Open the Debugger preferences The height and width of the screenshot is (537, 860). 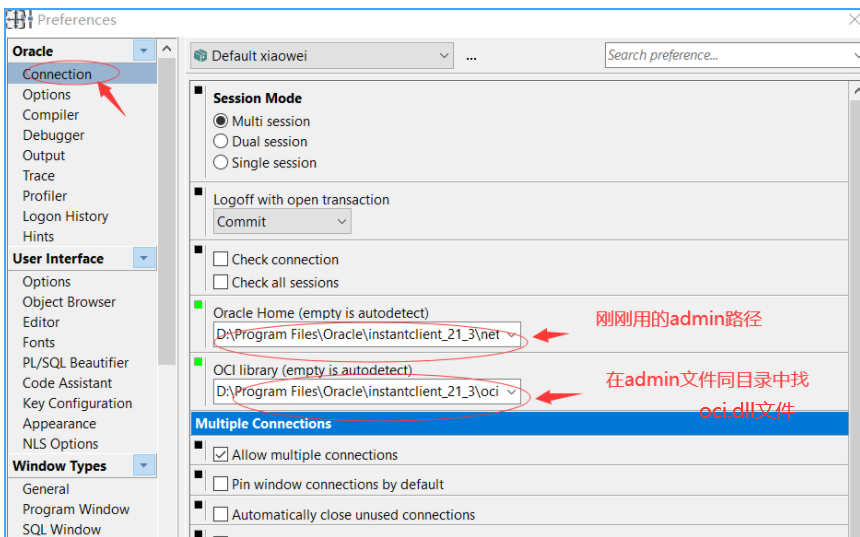tap(53, 135)
